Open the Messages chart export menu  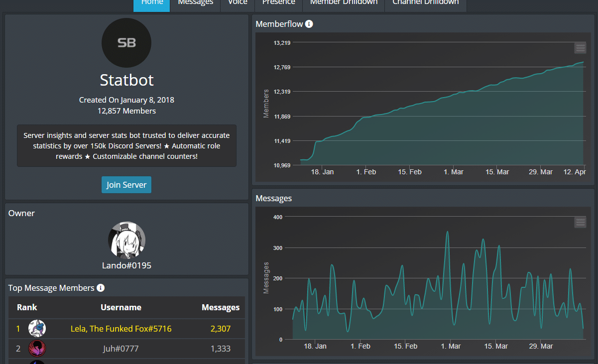(x=580, y=222)
